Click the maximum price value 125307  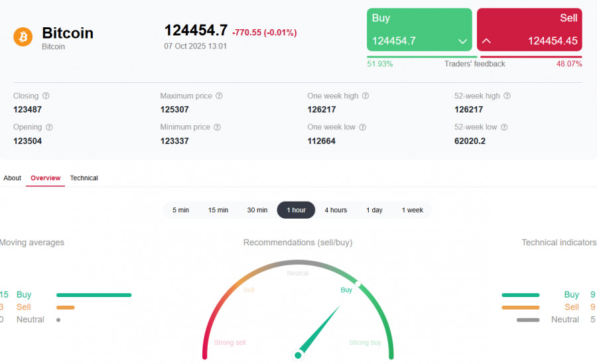(174, 109)
